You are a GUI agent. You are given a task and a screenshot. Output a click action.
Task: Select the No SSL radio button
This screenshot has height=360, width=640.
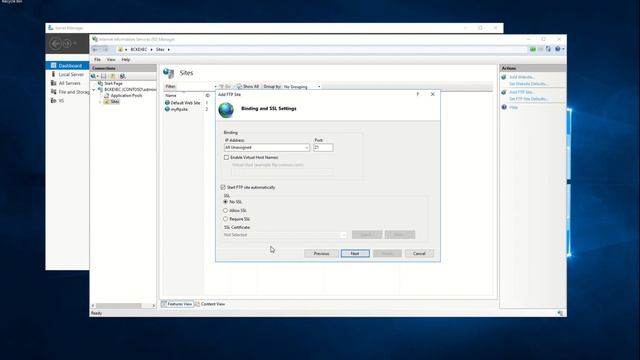point(225,202)
